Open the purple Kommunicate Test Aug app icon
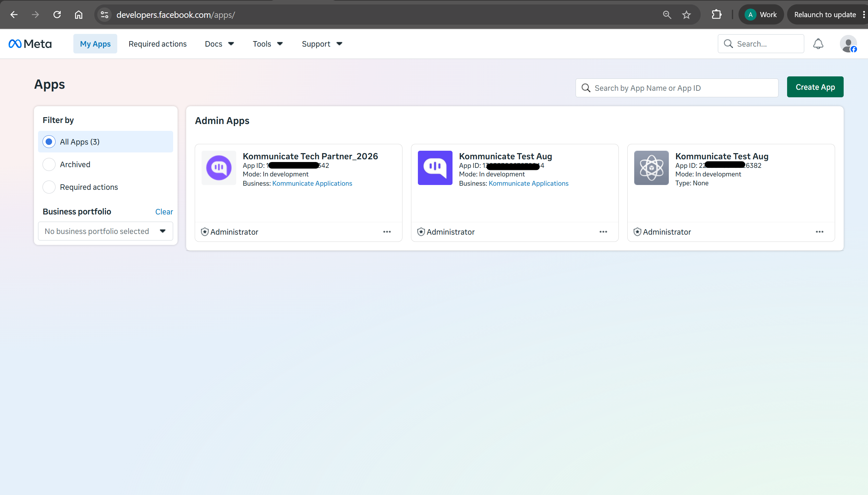 click(435, 168)
